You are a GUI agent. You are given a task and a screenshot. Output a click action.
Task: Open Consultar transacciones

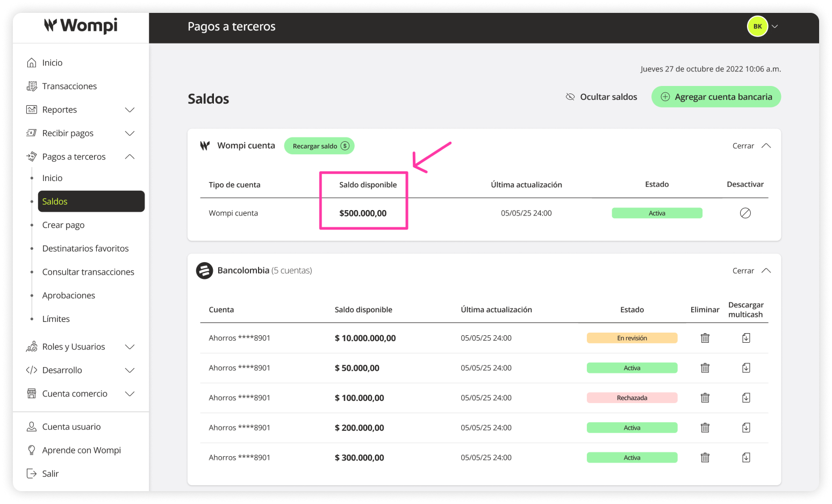click(x=88, y=272)
